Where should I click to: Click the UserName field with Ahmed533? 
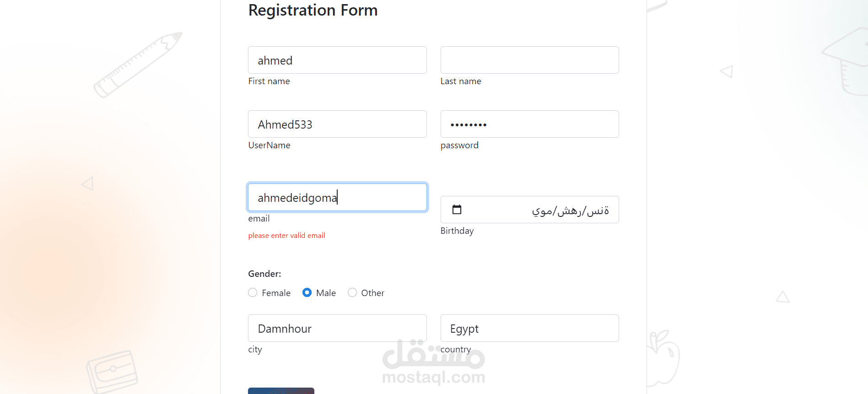[337, 124]
